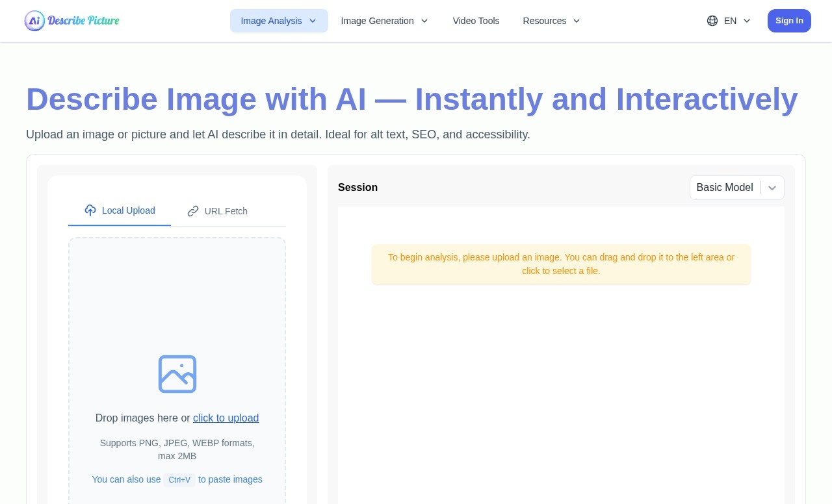Image resolution: width=832 pixels, height=504 pixels.
Task: Go to Video Tools
Action: [476, 21]
